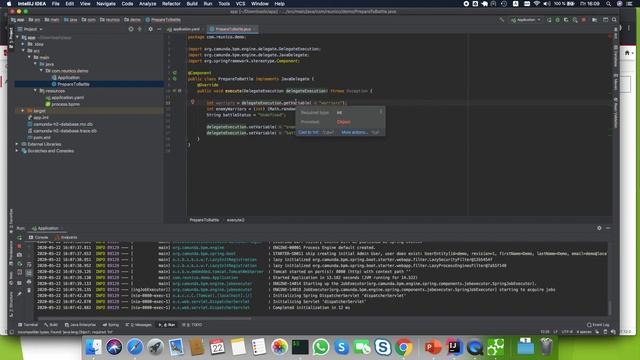Click the Profiler icon left of the red Stop icon
This screenshot has width=640, height=360.
[575, 20]
